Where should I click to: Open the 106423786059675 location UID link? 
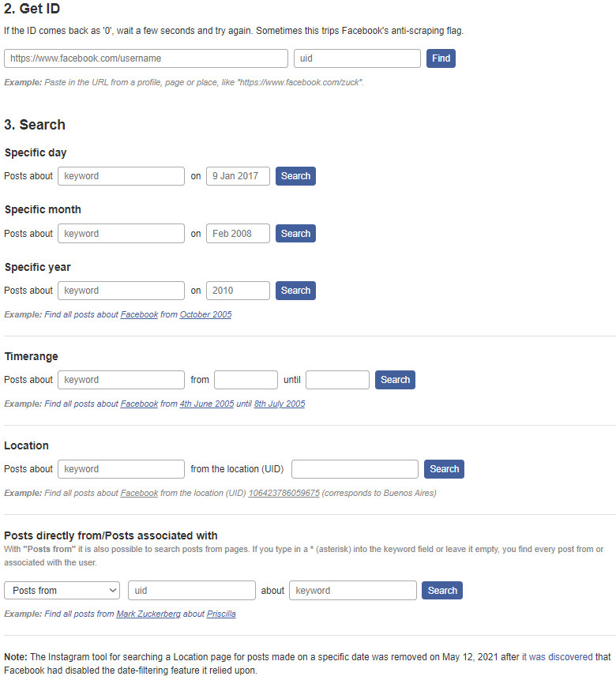pyautogui.click(x=284, y=494)
